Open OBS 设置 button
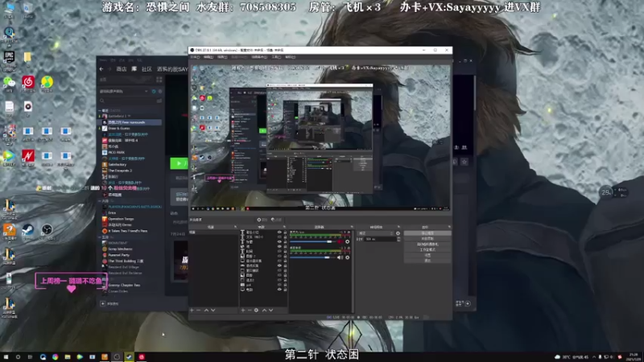The image size is (644, 362). pos(427,255)
